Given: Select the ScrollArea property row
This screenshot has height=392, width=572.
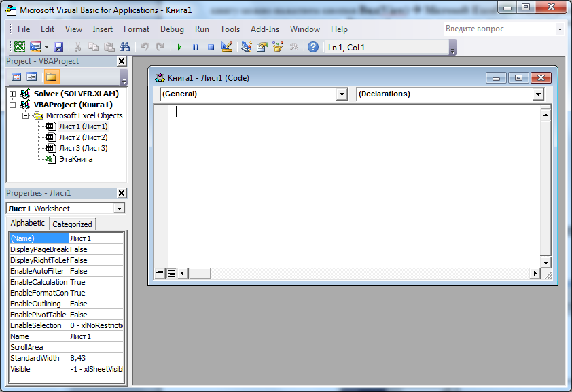Looking at the screenshot, I should tap(67, 348).
